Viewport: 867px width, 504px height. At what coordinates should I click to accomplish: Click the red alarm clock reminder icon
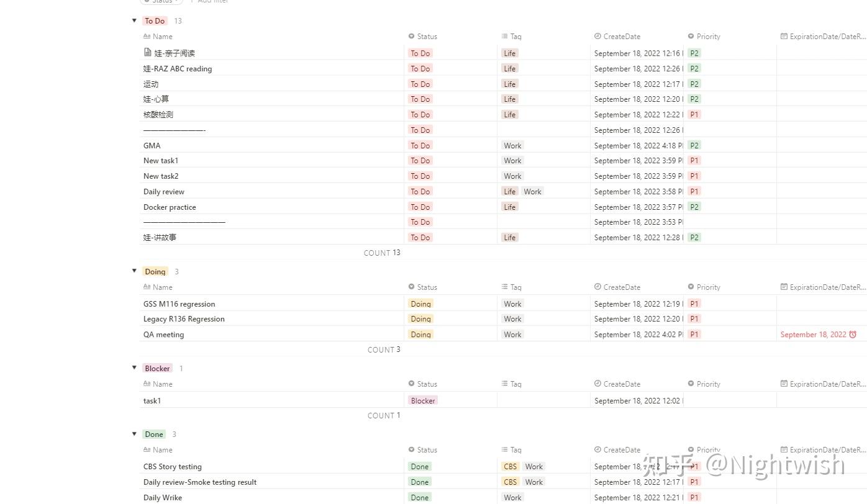click(x=853, y=335)
